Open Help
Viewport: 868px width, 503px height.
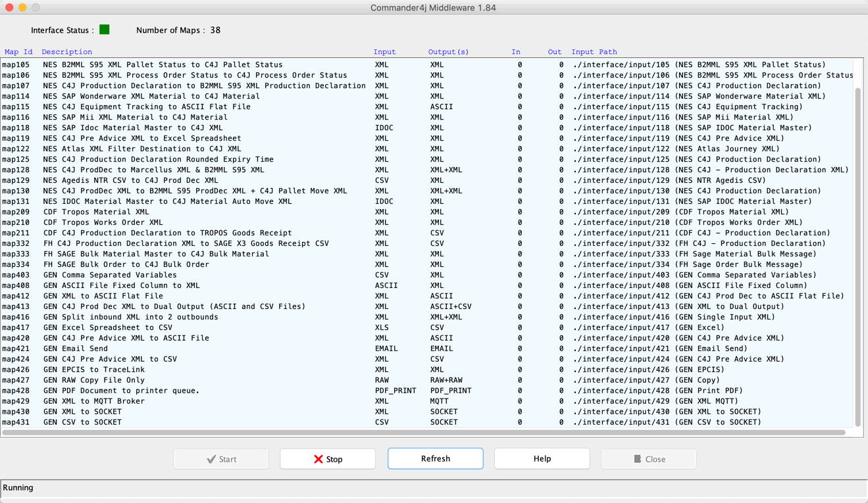[x=542, y=458]
